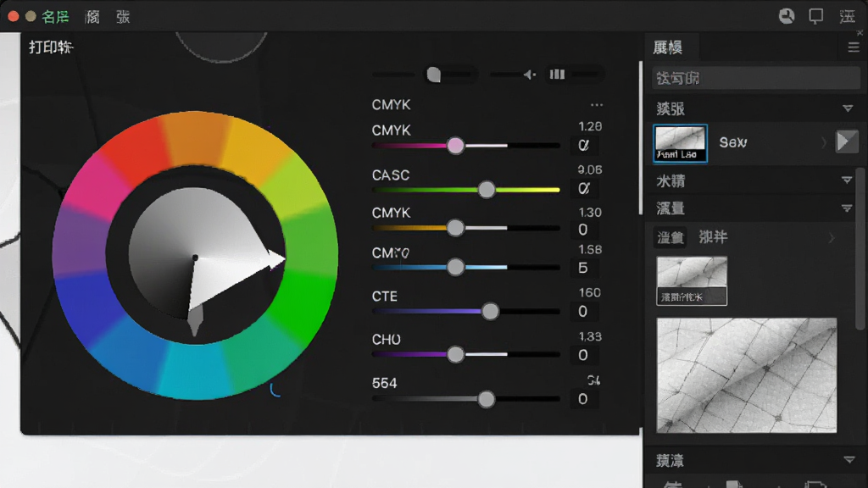Image resolution: width=868 pixels, height=488 pixels.
Task: Click the color panel's vertical scrollbar
Action: point(641,138)
